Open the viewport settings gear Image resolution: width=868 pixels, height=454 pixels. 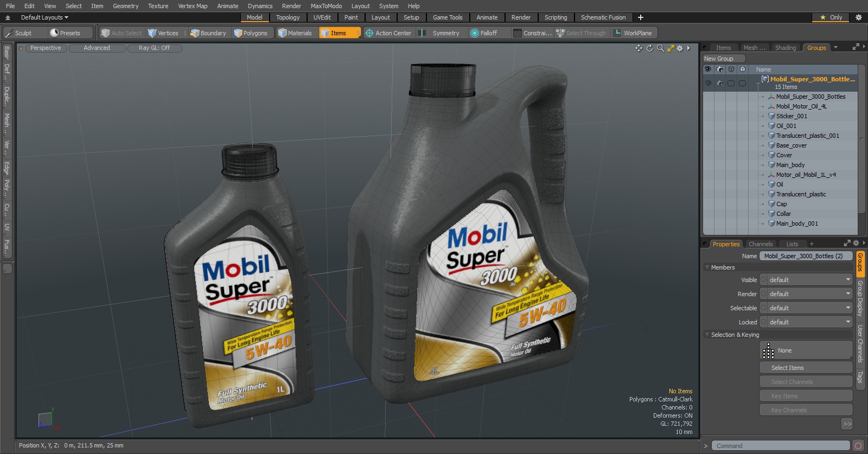pos(680,48)
